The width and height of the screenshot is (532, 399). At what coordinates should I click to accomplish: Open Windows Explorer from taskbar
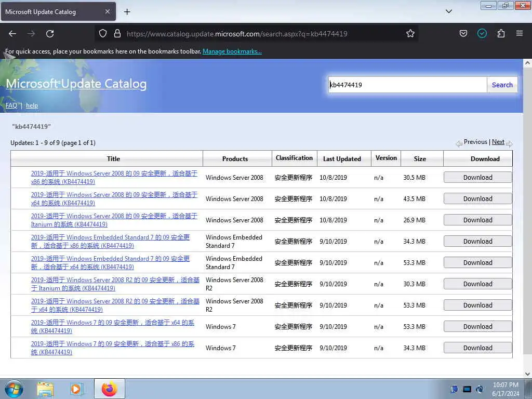45,389
